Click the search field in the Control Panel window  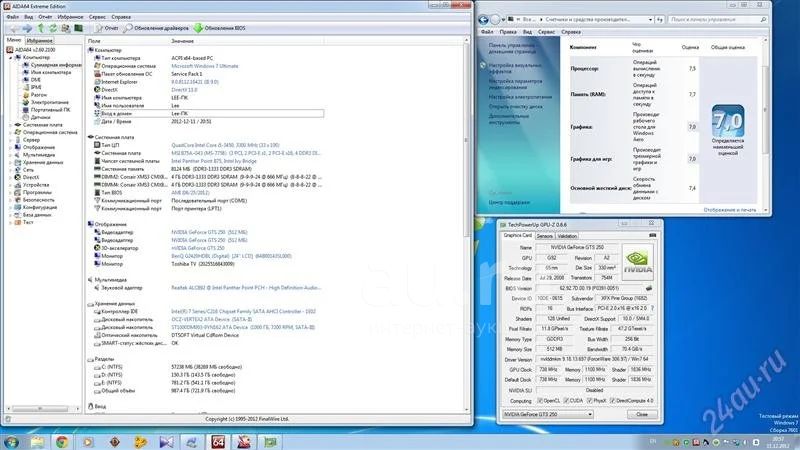(718, 19)
